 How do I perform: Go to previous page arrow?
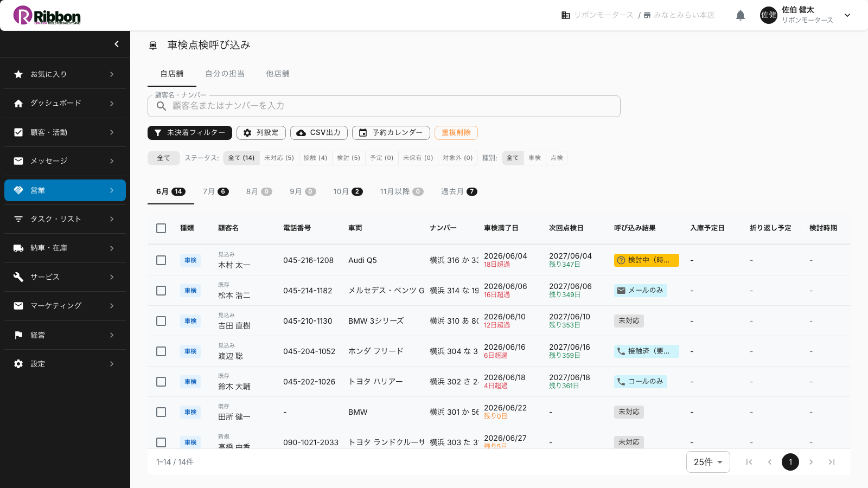770,462
